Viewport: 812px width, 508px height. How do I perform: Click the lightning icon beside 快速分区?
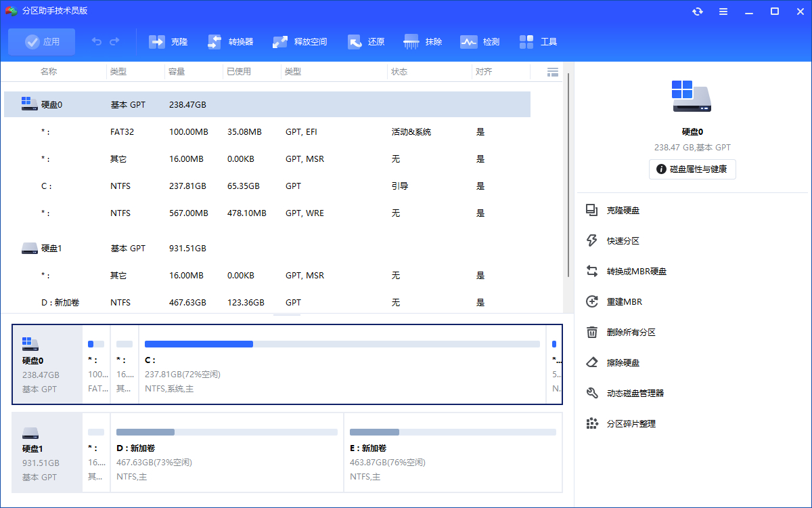pos(592,241)
